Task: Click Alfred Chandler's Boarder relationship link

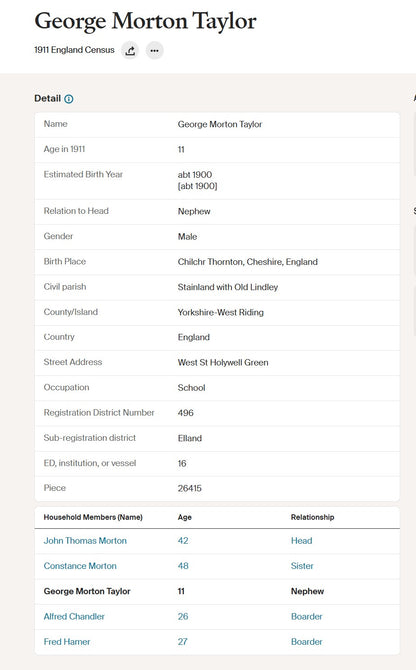Action: [307, 616]
